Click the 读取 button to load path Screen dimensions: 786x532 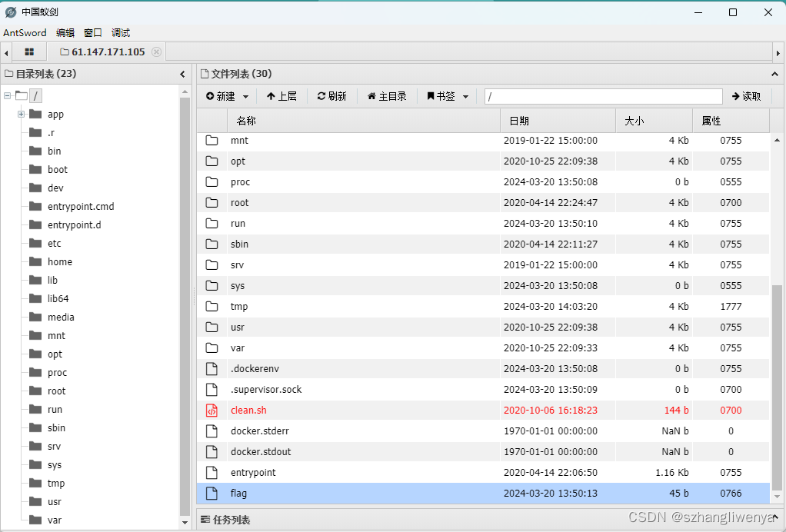747,95
